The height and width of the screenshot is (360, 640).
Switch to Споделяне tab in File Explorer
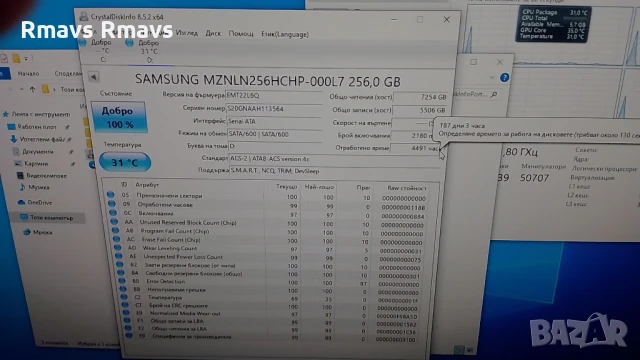pos(68,73)
